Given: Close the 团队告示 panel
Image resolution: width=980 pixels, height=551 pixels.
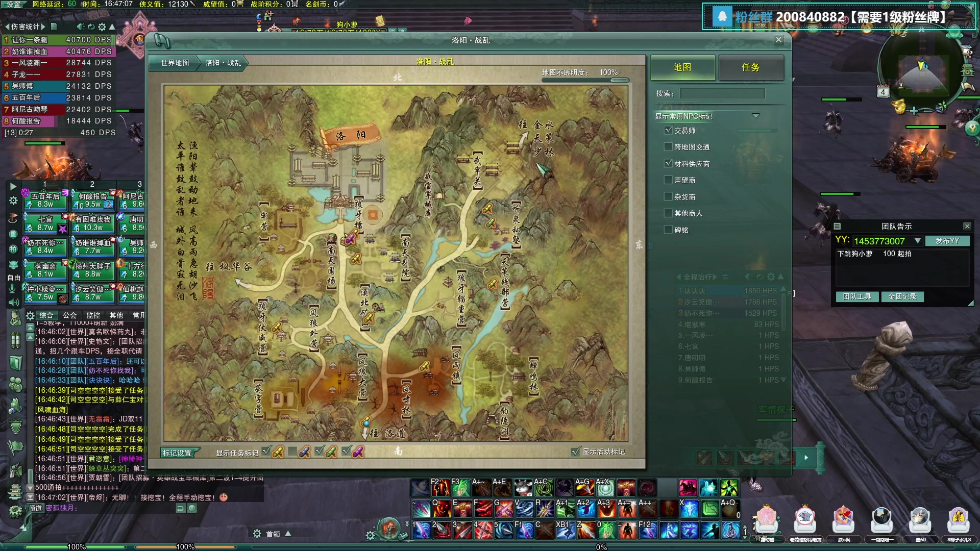Looking at the screenshot, I should click(x=967, y=226).
